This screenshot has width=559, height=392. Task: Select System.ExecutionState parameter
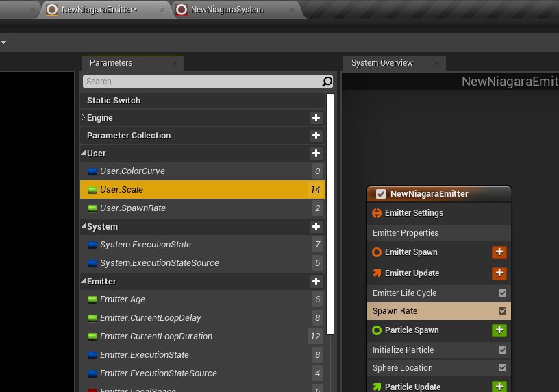click(x=202, y=245)
